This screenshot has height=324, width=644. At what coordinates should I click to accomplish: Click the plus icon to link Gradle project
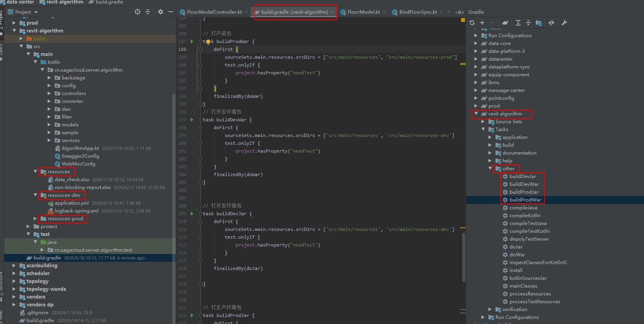(482, 23)
